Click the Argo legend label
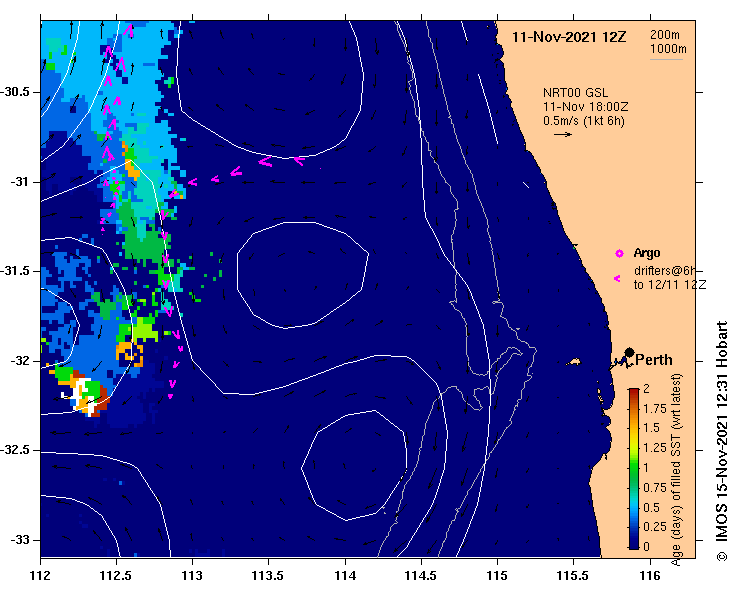This screenshot has height=592, width=739. [647, 253]
